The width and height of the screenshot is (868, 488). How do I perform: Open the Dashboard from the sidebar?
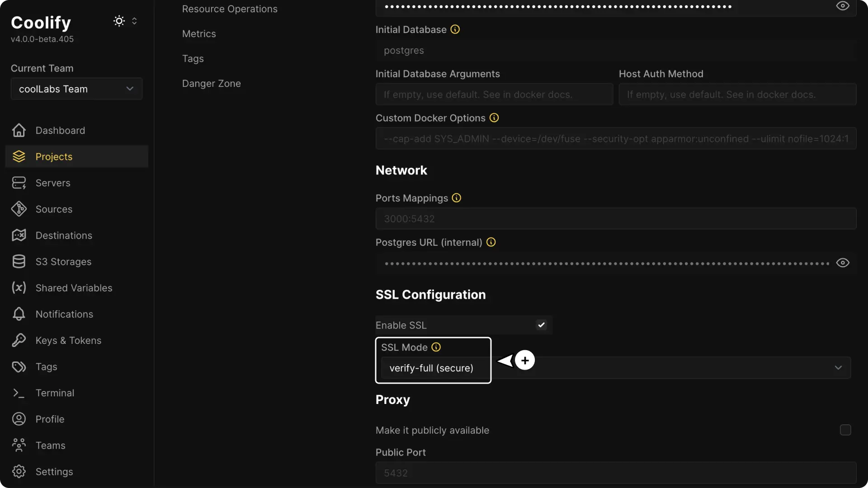click(60, 130)
